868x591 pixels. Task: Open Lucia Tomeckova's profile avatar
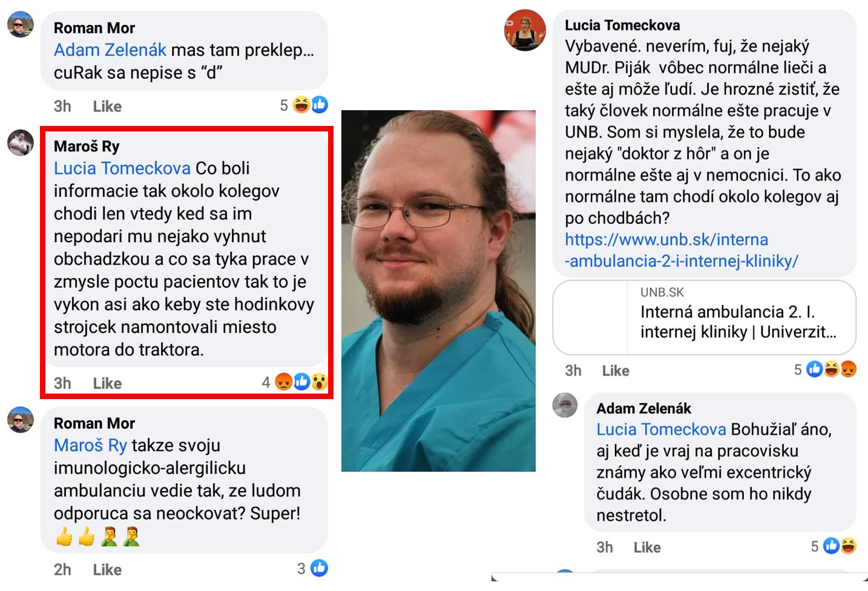pyautogui.click(x=525, y=30)
